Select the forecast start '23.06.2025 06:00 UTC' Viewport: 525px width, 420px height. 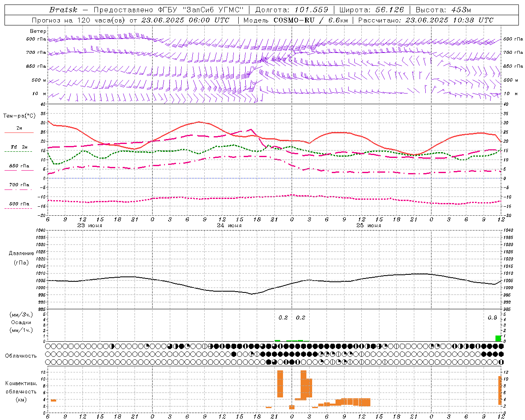click(x=185, y=20)
